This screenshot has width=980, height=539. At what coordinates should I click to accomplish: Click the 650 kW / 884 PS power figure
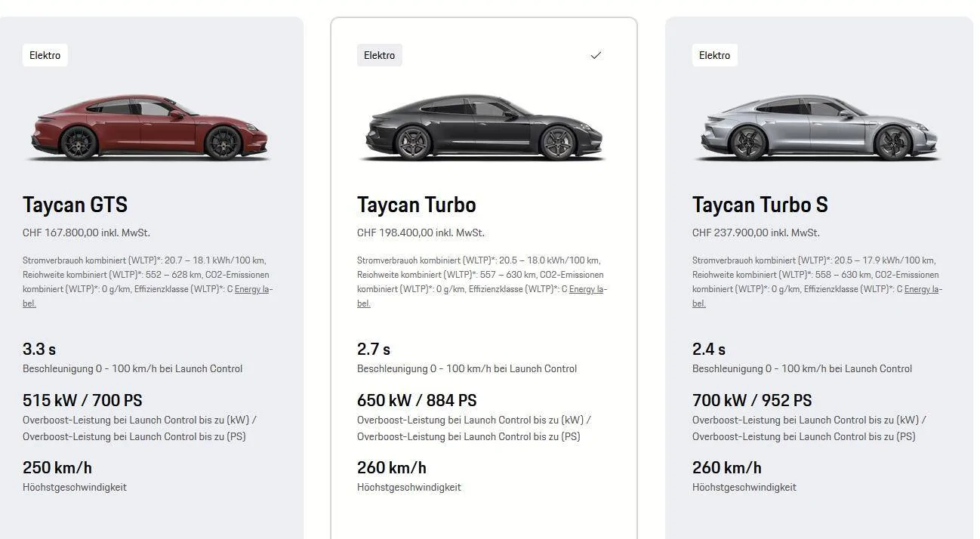coord(417,400)
